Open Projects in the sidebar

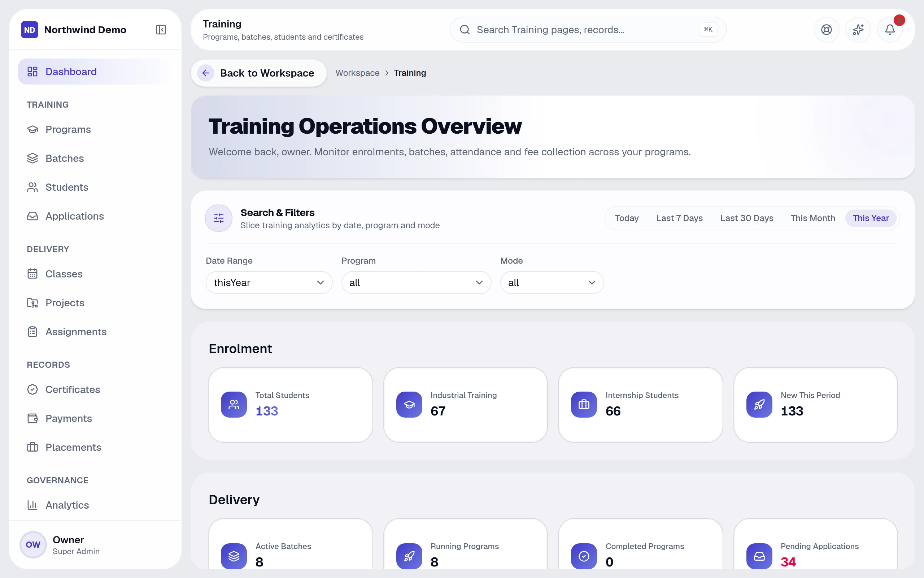click(95, 303)
